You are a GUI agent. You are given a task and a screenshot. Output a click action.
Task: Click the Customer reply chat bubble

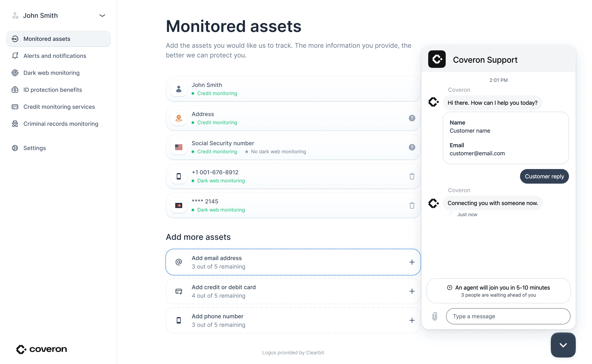click(544, 177)
